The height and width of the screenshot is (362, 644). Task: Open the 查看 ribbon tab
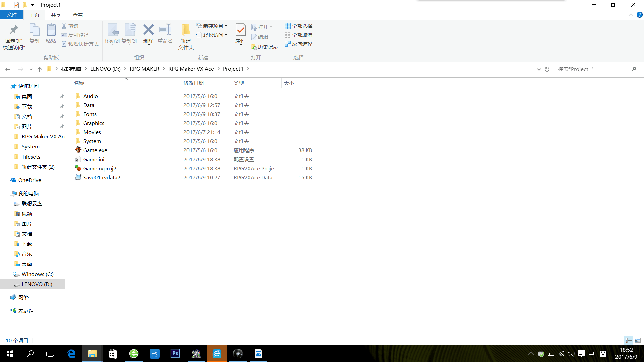click(x=77, y=15)
